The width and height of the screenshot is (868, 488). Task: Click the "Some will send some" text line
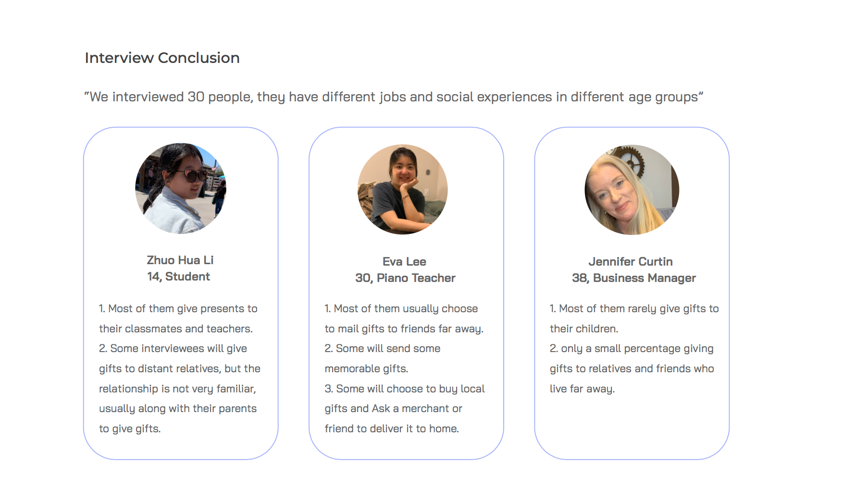point(383,349)
